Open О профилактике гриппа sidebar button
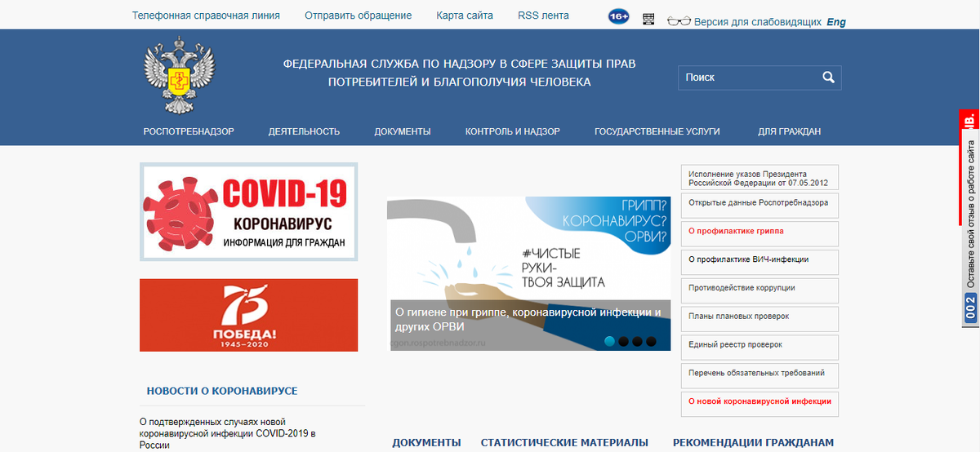980x452 pixels. tap(759, 233)
